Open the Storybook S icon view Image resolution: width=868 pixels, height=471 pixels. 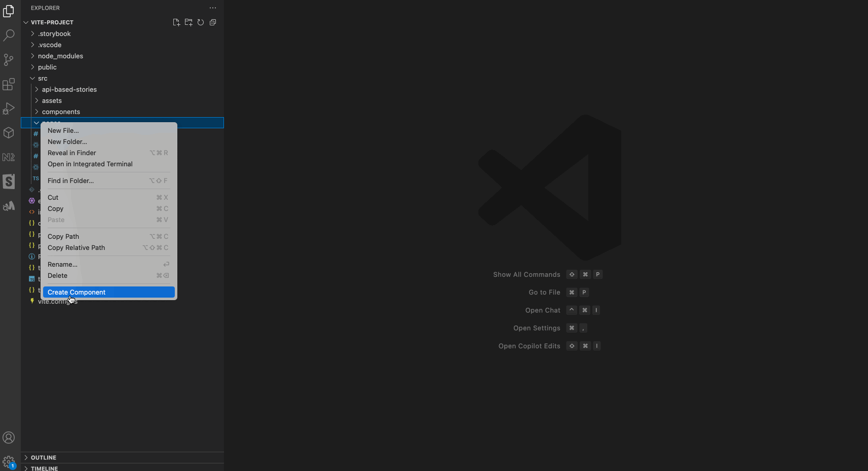pos(9,182)
